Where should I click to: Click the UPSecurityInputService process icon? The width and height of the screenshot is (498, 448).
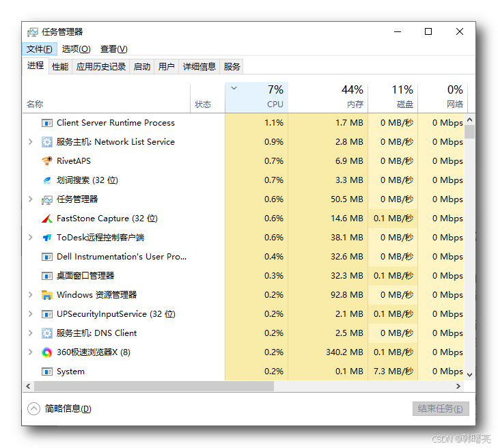(x=47, y=314)
